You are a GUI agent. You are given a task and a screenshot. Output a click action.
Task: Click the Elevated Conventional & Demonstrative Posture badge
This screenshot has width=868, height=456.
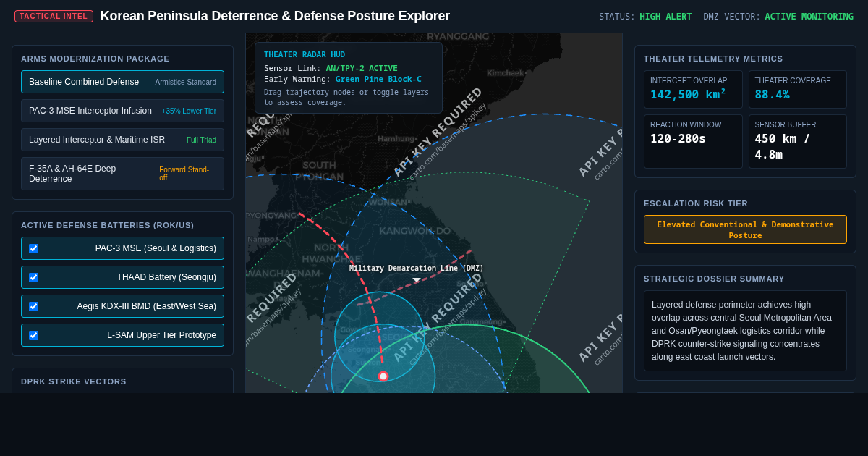[x=745, y=229]
